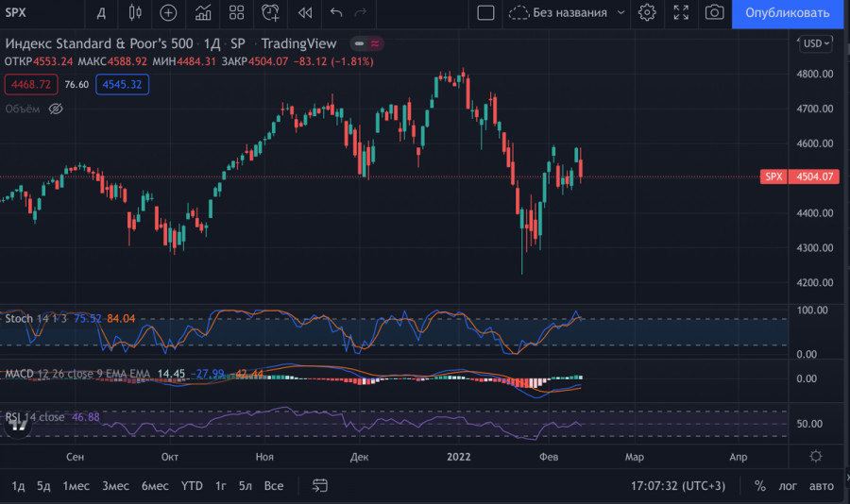Open the candlestick chart style menu
850x504 pixels.
[x=135, y=12]
